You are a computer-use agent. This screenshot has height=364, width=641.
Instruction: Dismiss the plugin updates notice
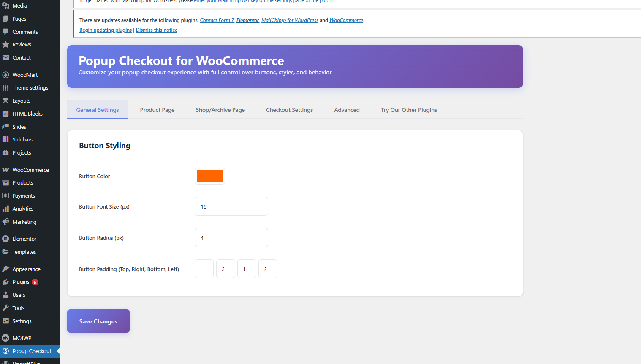[157, 30]
